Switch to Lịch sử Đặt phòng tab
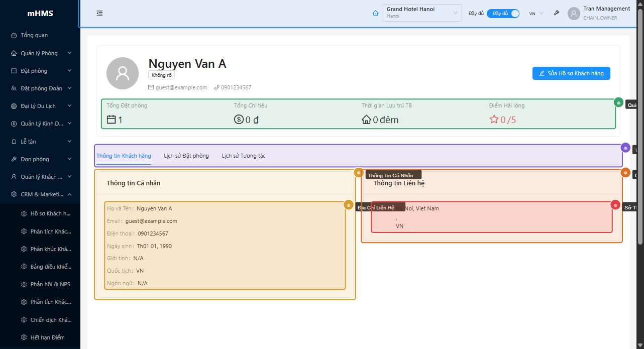This screenshot has height=349, width=644. pyautogui.click(x=186, y=156)
